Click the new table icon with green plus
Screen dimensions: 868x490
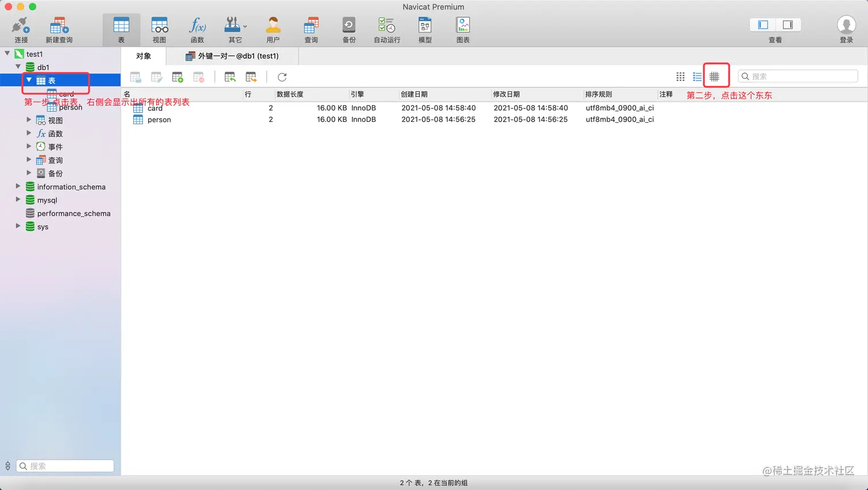[177, 77]
